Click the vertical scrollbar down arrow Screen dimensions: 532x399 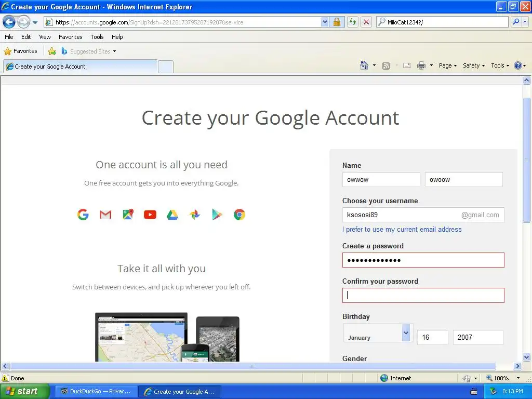[x=527, y=357]
